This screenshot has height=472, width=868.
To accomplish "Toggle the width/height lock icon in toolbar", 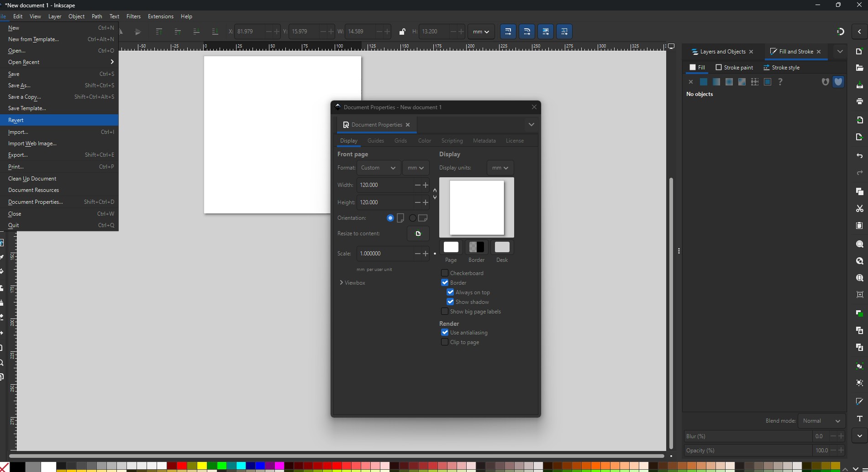I will [x=402, y=32].
